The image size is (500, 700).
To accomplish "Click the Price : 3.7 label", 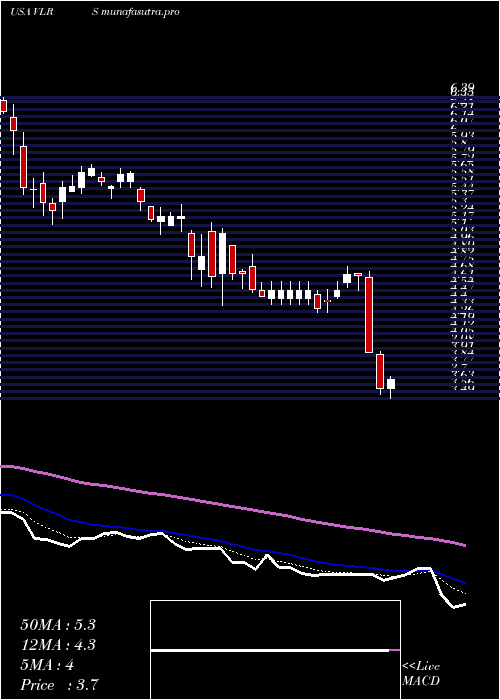I will coord(59,685).
